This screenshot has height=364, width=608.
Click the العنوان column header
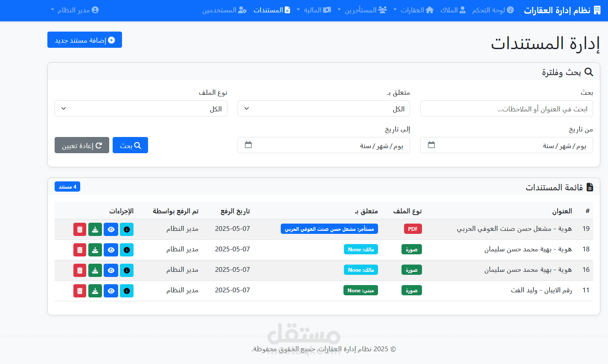click(x=562, y=211)
